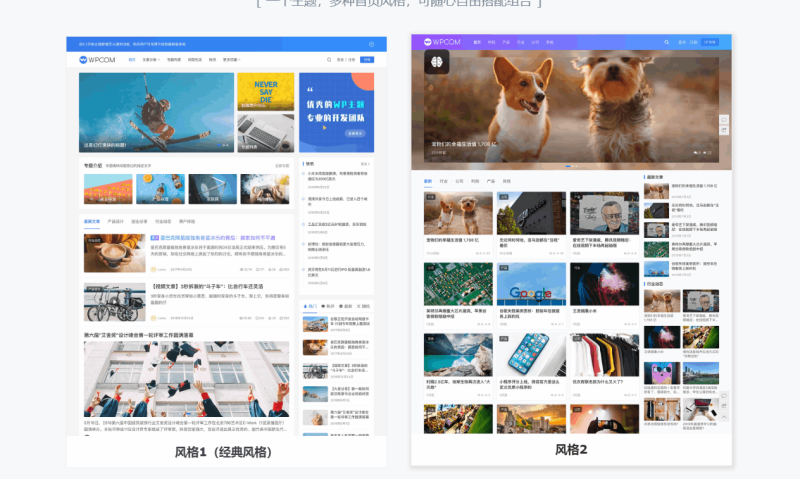
Task: Click the blue button at right of purple Style 2 header
Action: click(710, 42)
